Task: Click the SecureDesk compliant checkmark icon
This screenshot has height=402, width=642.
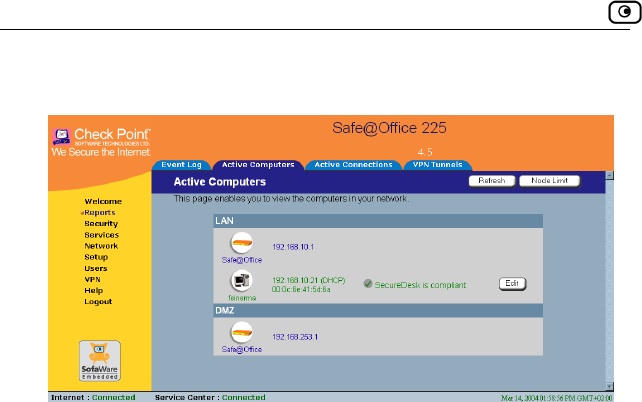Action: pyautogui.click(x=368, y=284)
